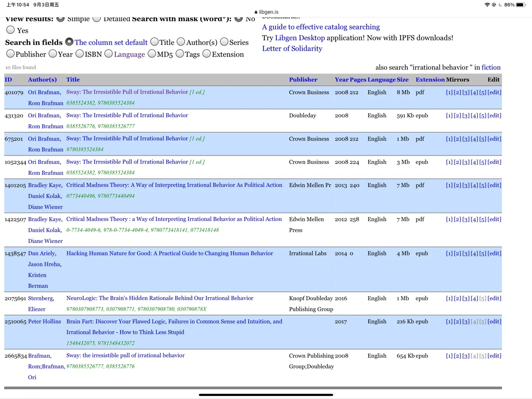Open mirror [2] for row 431320
The height and width of the screenshot is (399, 532).
point(458,116)
